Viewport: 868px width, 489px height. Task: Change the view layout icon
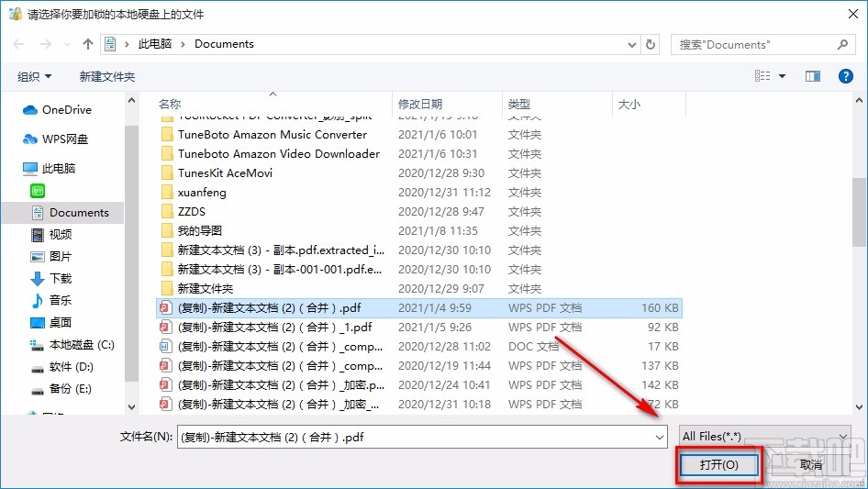[x=762, y=76]
